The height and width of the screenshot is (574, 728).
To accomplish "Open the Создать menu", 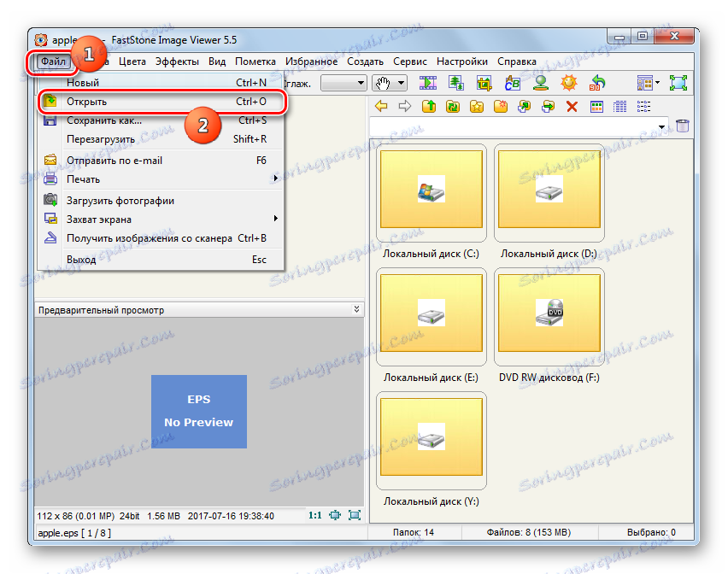I will 366,61.
